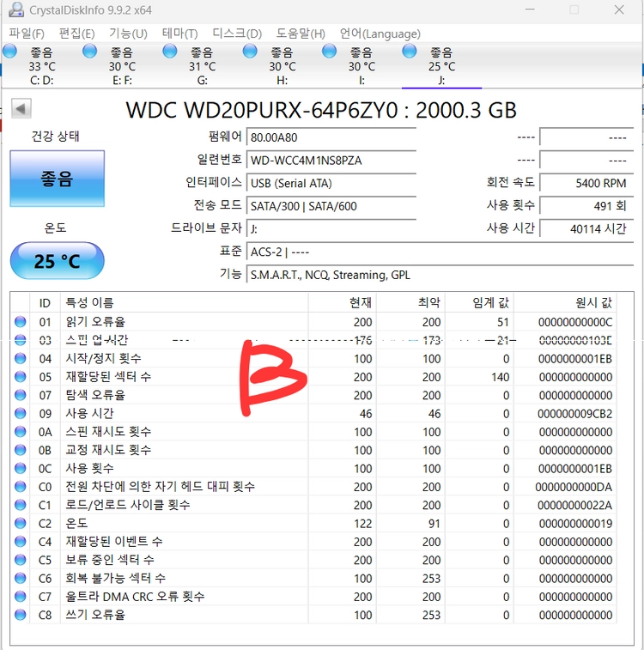Viewport: 644px width, 650px height.
Task: Click raw value 00000000000C of 읽기 오류율
Action: pyautogui.click(x=574, y=322)
